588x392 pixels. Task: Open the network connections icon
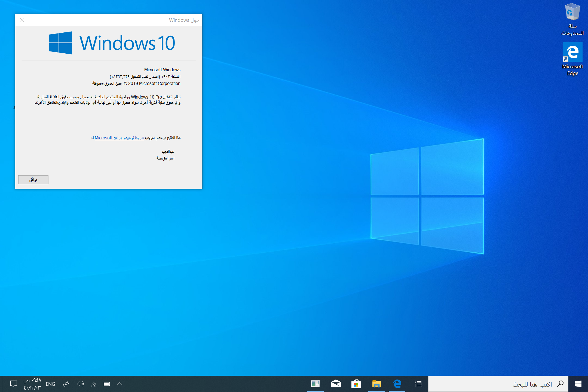(x=94, y=384)
